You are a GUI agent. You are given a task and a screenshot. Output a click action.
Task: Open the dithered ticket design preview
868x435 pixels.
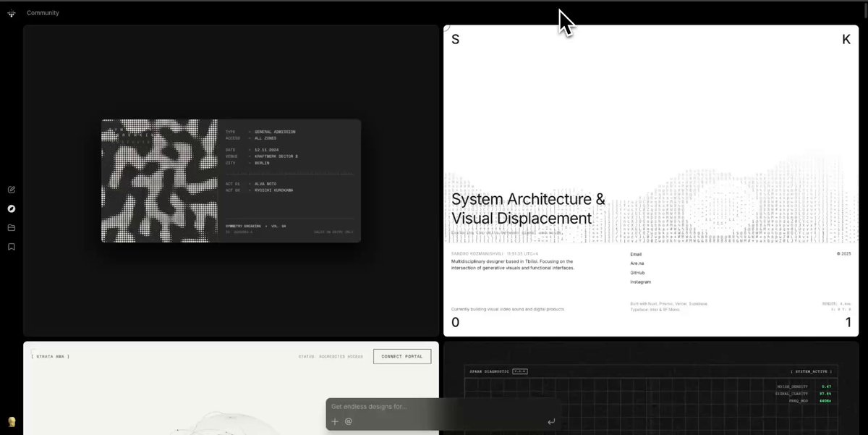[230, 180]
